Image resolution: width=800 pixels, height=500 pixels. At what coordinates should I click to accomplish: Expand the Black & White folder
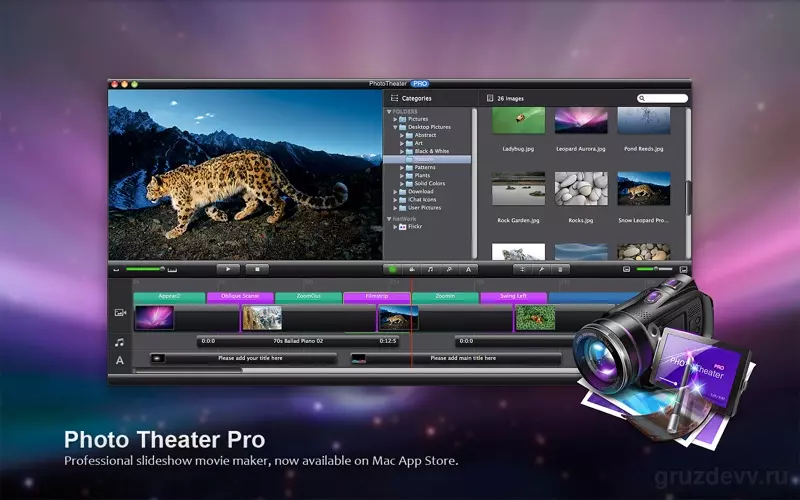click(x=402, y=152)
